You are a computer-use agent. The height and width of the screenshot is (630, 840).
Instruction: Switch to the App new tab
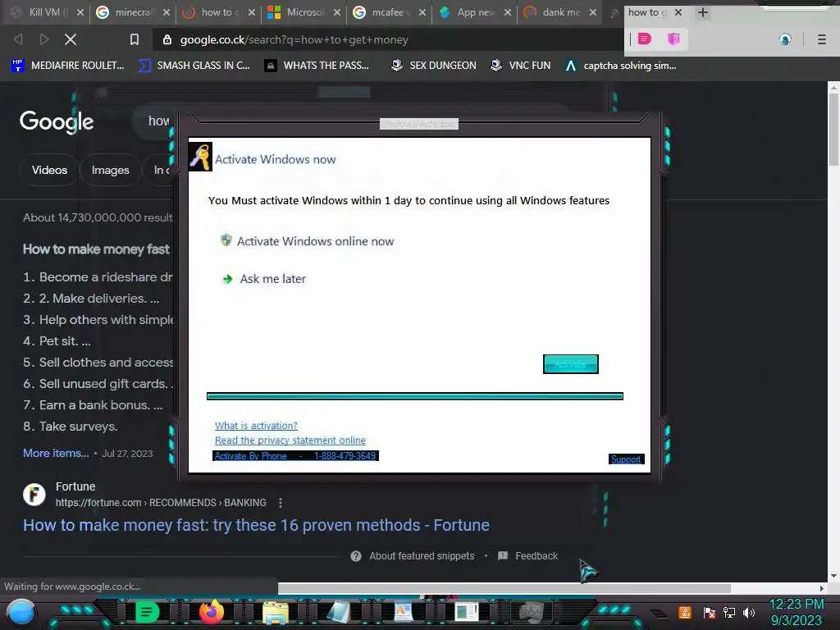(475, 11)
